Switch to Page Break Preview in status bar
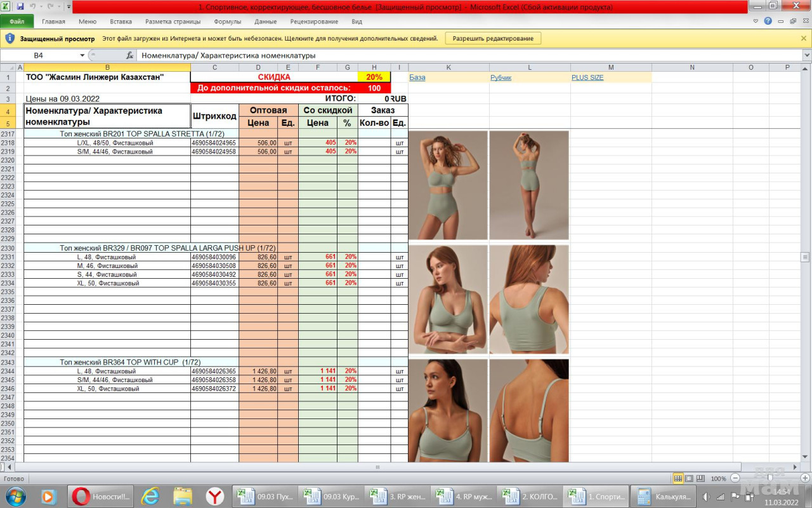This screenshot has height=508, width=812. [x=700, y=478]
